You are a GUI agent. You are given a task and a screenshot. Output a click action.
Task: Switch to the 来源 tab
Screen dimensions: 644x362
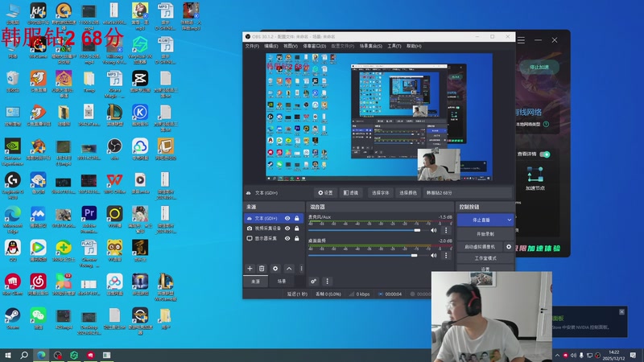pos(255,281)
